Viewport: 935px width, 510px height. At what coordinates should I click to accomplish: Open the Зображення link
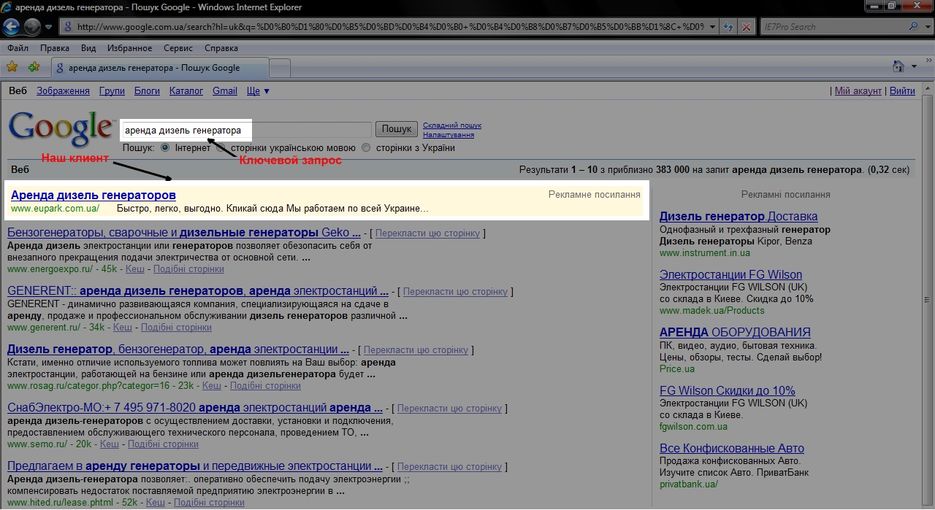[x=63, y=91]
